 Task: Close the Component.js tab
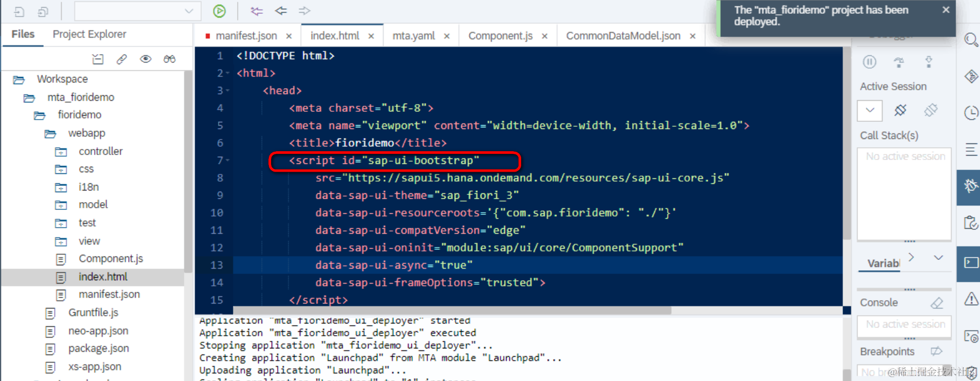tap(544, 36)
